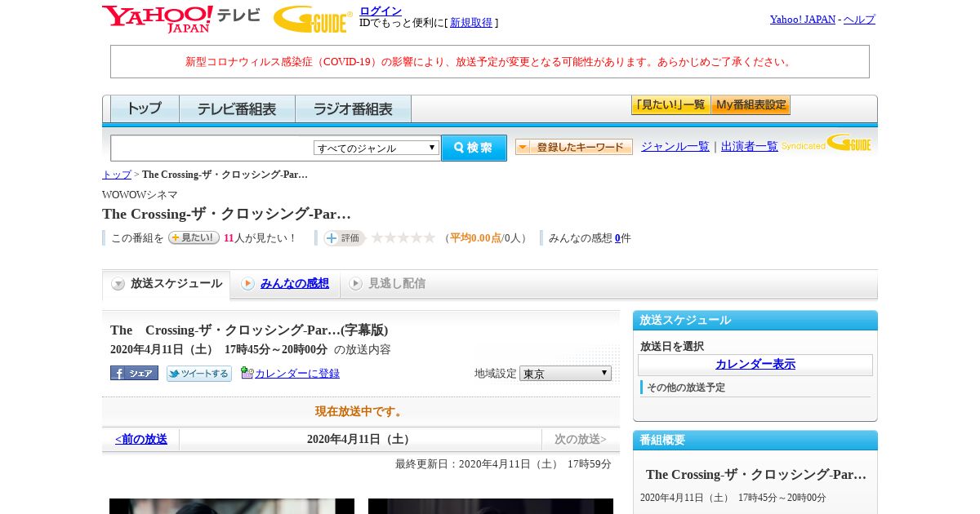
Task: Go to <前の放送 link
Action: pos(141,439)
